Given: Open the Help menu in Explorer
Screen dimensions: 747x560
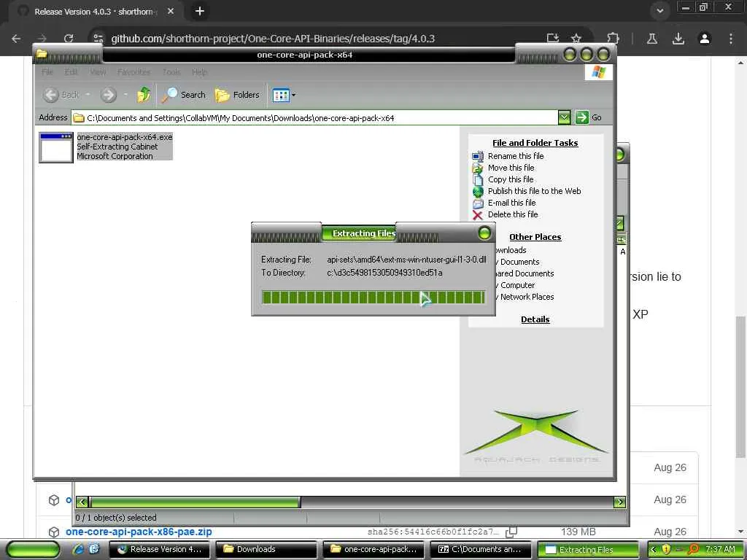Looking at the screenshot, I should pos(200,72).
